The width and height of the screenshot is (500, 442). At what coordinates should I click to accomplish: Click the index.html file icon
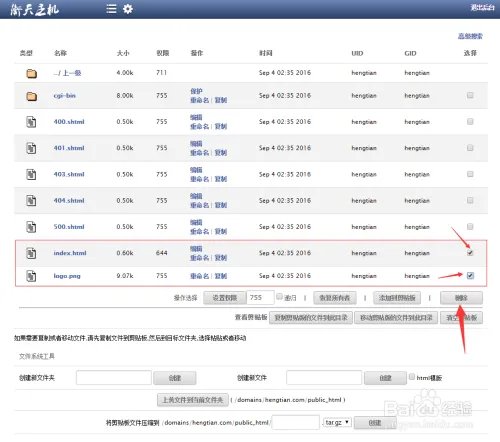tap(31, 253)
